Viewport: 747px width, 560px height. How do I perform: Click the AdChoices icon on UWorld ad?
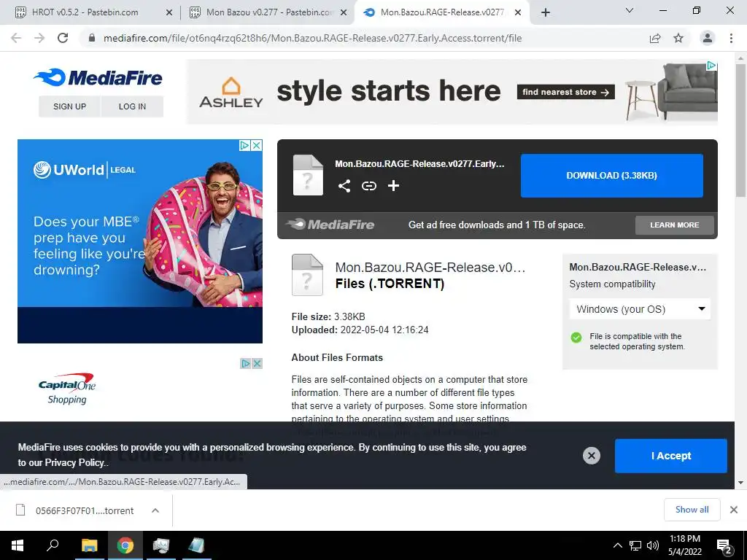(x=245, y=145)
